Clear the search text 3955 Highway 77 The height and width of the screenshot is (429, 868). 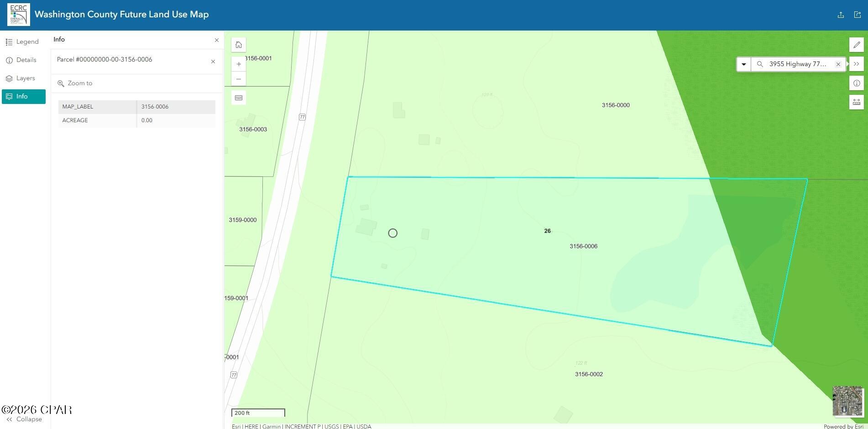pyautogui.click(x=838, y=64)
